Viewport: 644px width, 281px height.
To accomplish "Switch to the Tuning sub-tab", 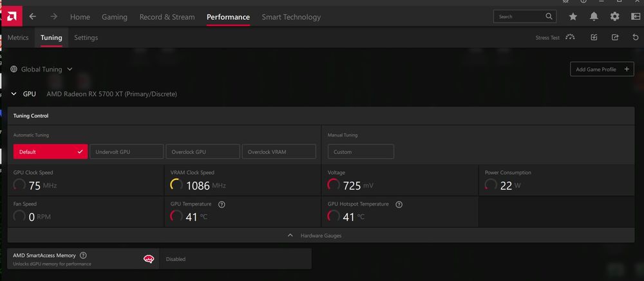I will click(52, 37).
